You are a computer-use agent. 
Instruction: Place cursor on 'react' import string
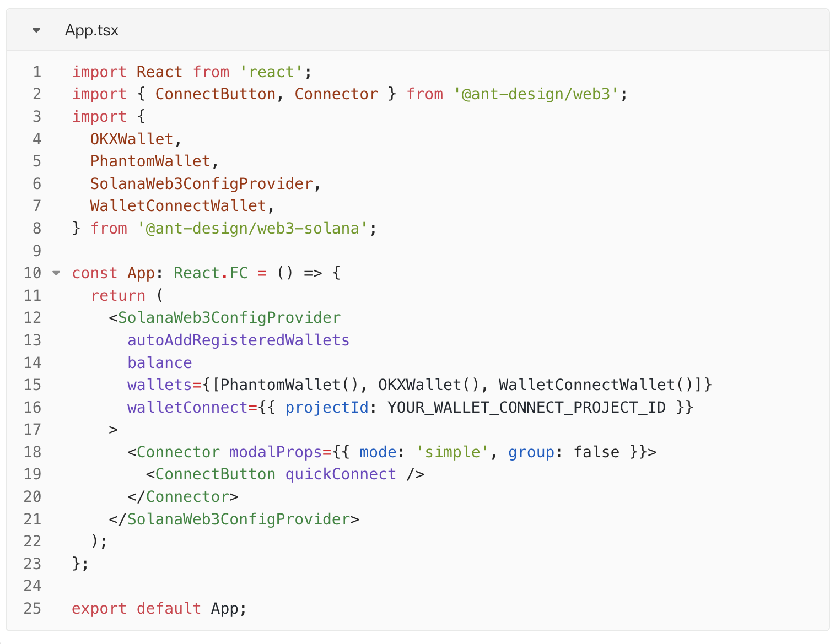271,72
